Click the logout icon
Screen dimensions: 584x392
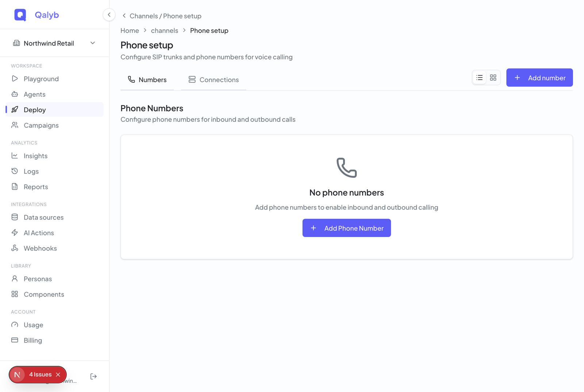click(x=93, y=376)
